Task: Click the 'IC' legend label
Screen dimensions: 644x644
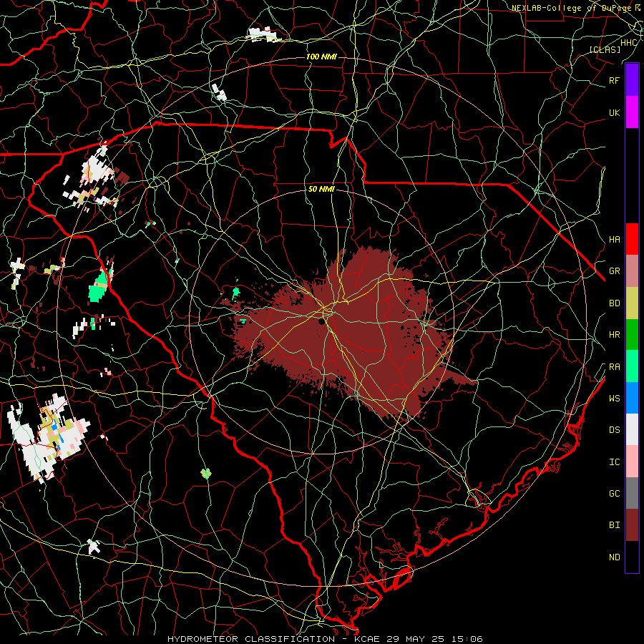Action: tap(614, 462)
